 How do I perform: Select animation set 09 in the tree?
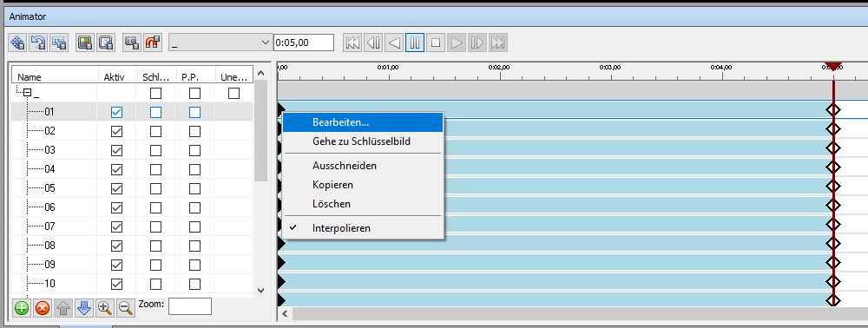point(49,265)
